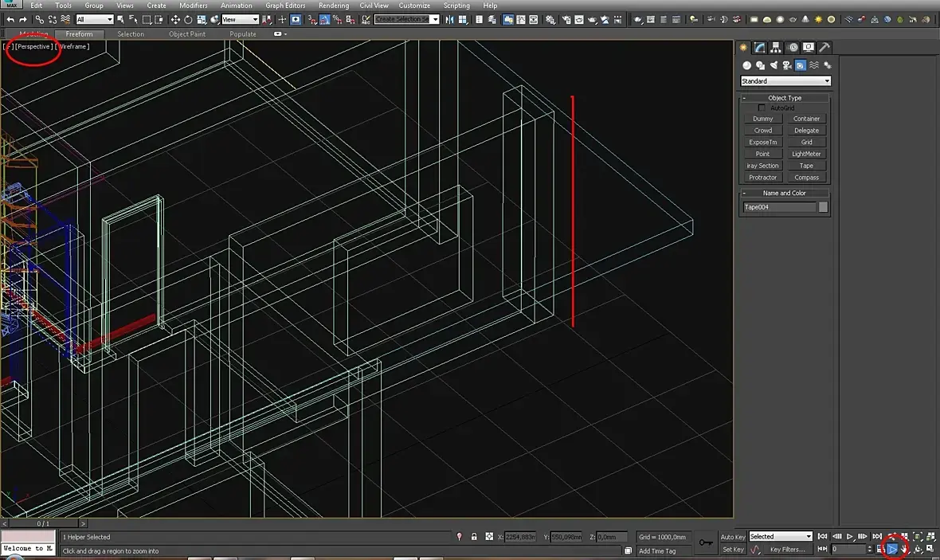
Task: Click the Tape helper button
Action: (x=806, y=166)
